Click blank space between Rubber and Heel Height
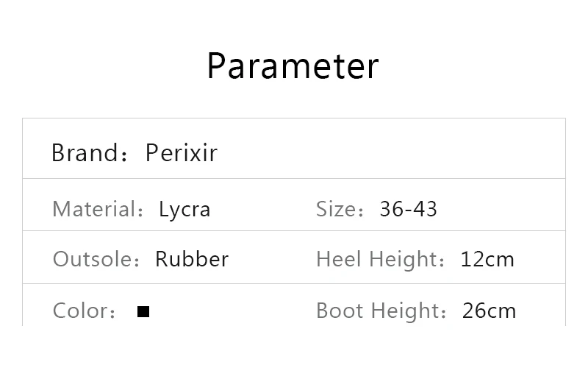588x379 pixels. 272,259
